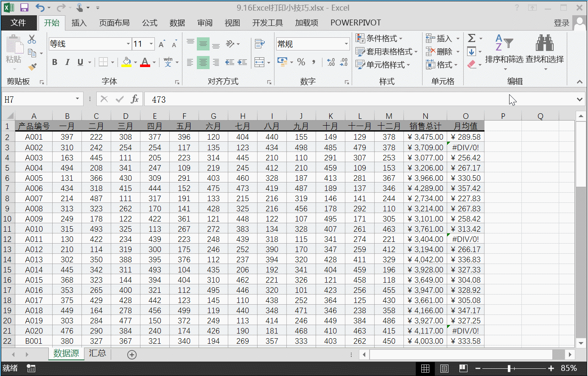Open the font name dropdown

pos(128,44)
